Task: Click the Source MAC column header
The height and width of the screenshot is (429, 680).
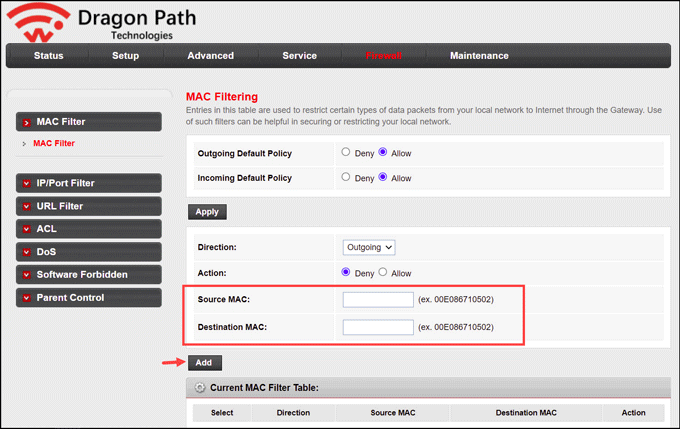Action: tap(393, 413)
